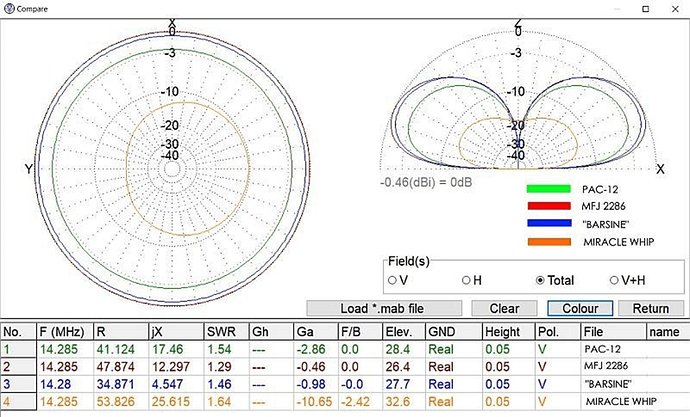Screen dimensions: 690x417
Task: Select row number 4 header
Action: [x=18, y=402]
